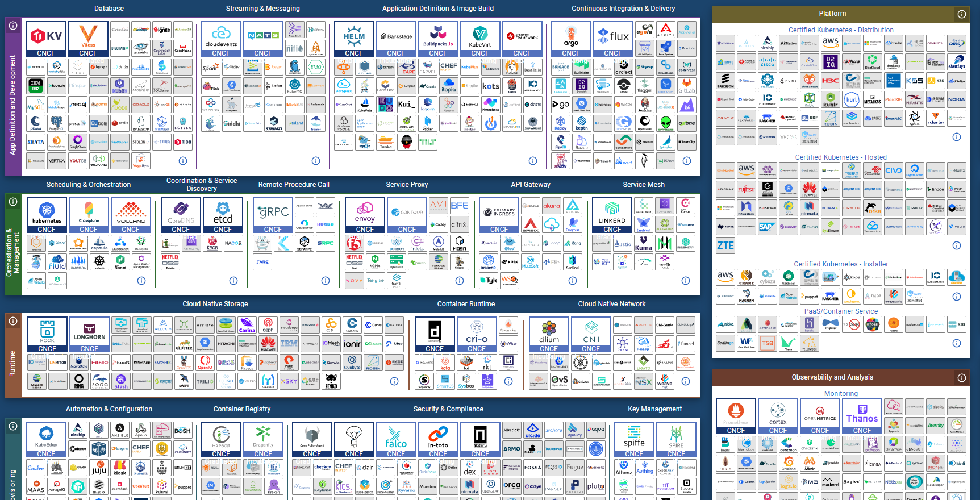Click the kubernetes orchestration card
Image resolution: width=980 pixels, height=500 pixels.
(47, 215)
